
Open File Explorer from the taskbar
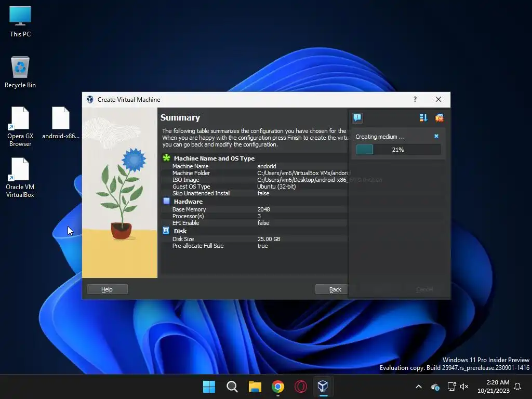tap(255, 387)
